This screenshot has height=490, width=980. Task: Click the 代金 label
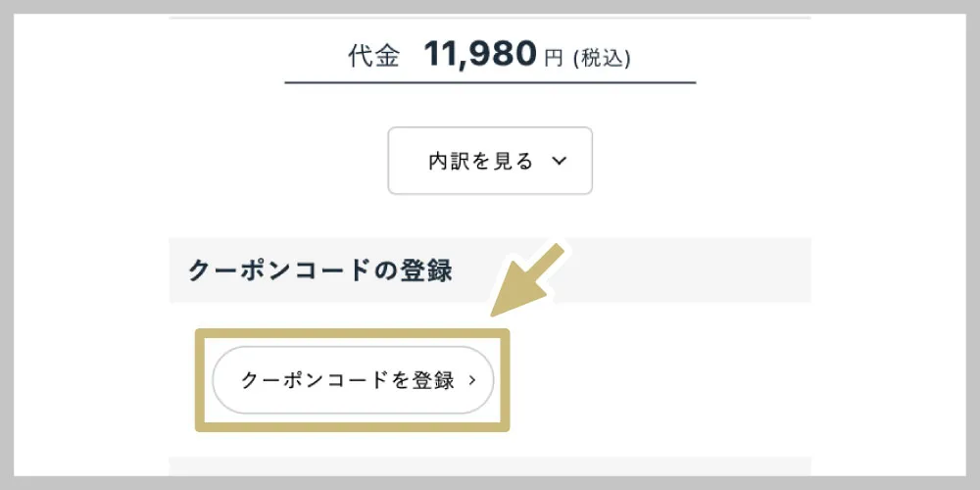pyautogui.click(x=373, y=57)
